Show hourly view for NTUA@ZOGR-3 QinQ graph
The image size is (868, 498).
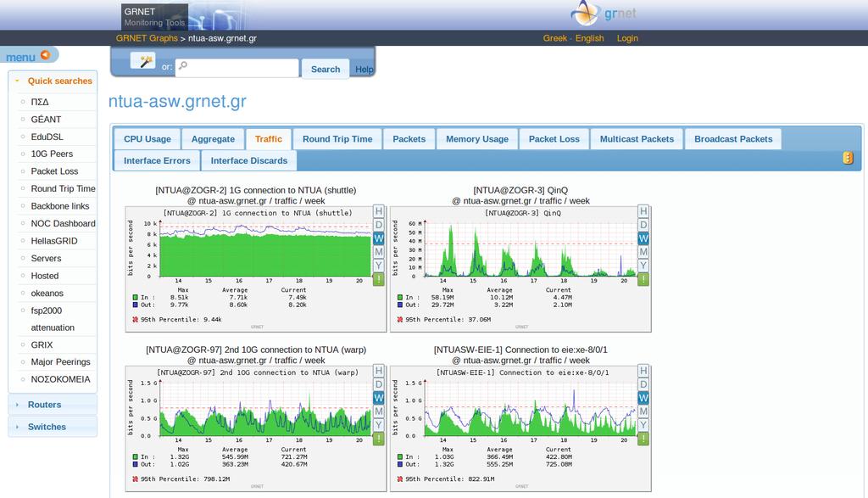[x=643, y=211]
